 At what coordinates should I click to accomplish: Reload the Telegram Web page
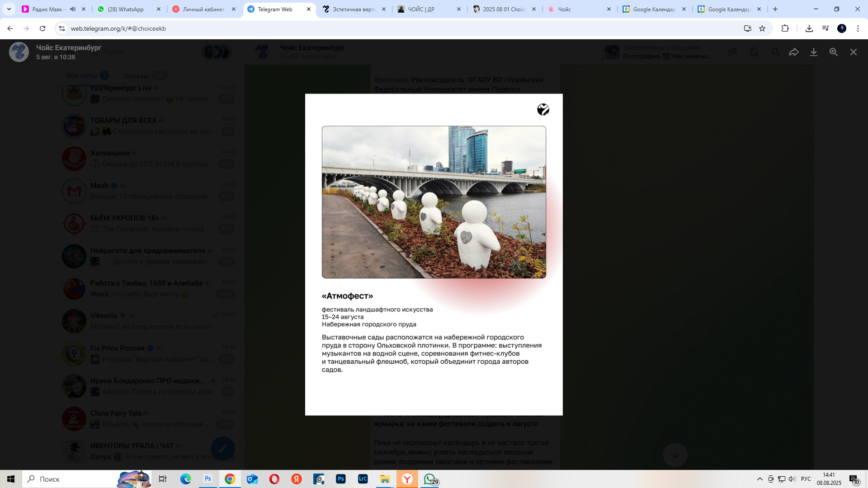point(42,28)
